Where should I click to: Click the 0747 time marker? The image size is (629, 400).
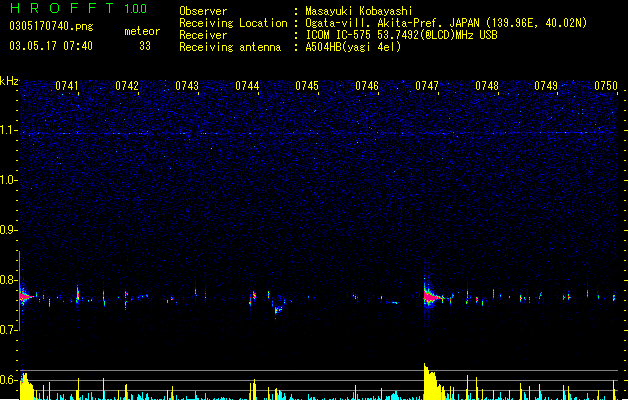coord(427,86)
